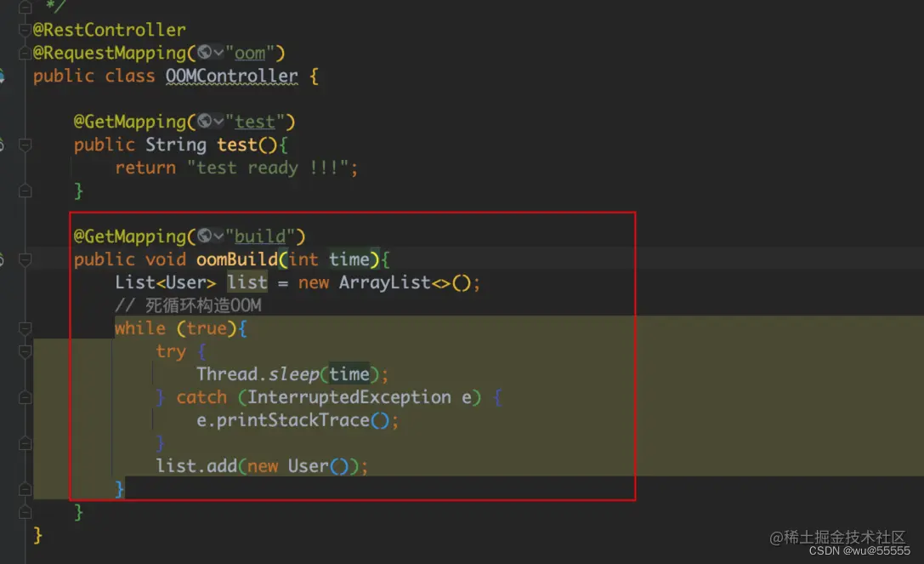Click fold end marker at oomBuild closing brace
Screen dimensions: 924x564
(25, 512)
